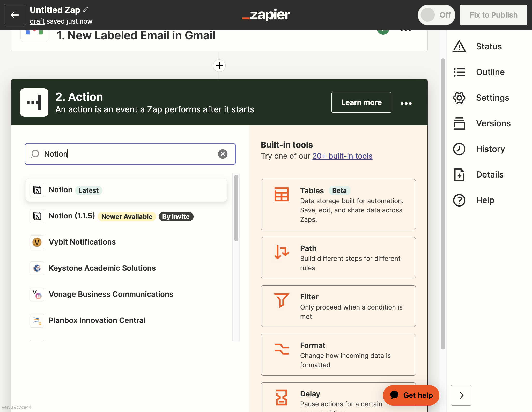532x412 pixels.
Task: Click the Status warning triangle icon
Action: click(x=459, y=46)
